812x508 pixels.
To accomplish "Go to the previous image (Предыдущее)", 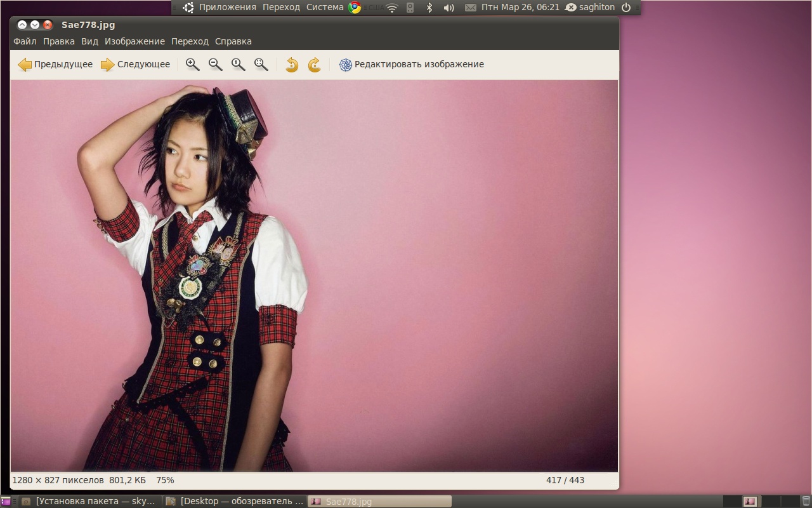I will coord(55,64).
